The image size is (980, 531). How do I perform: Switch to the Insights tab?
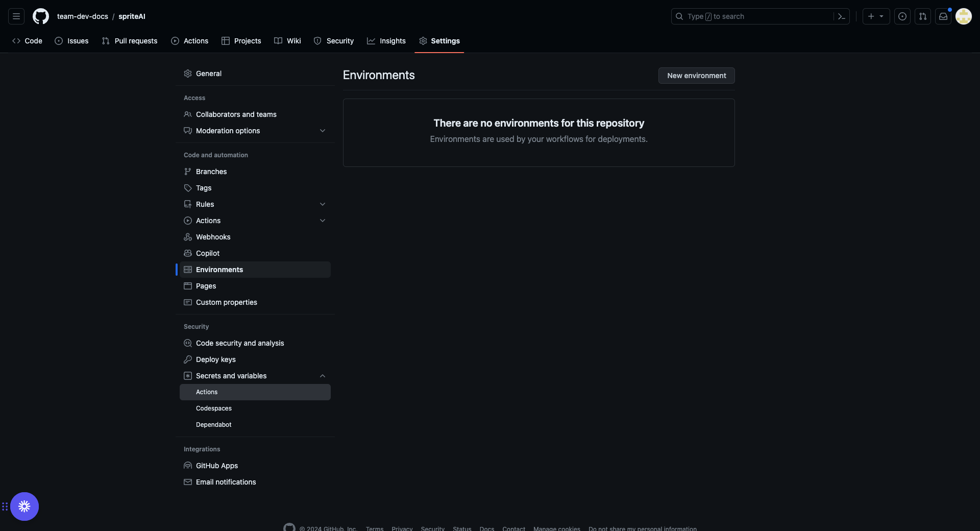386,41
